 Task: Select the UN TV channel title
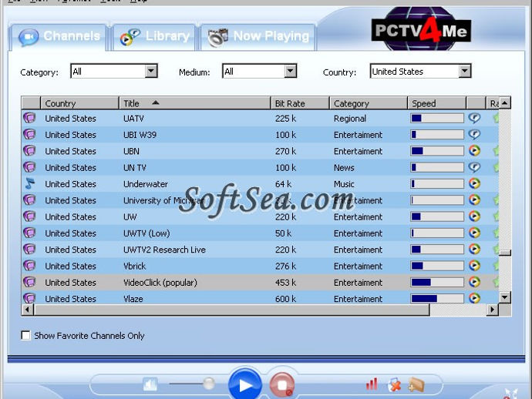(x=134, y=167)
